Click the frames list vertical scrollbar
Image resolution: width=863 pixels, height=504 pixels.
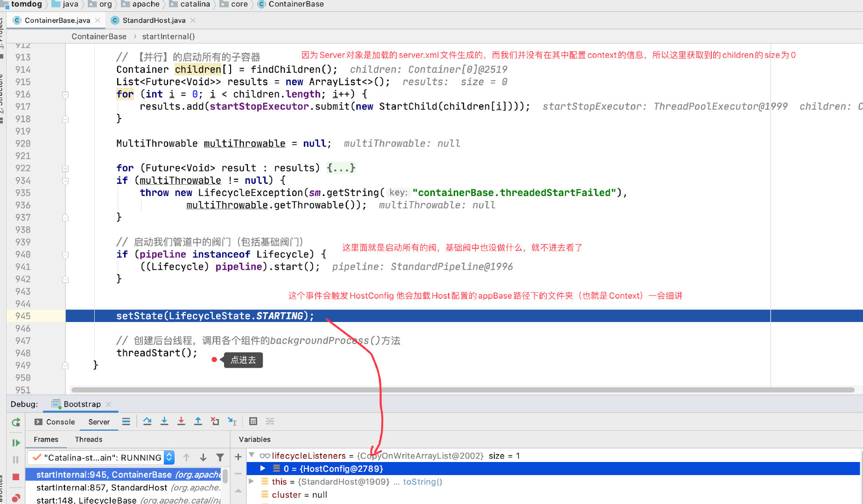click(x=225, y=476)
